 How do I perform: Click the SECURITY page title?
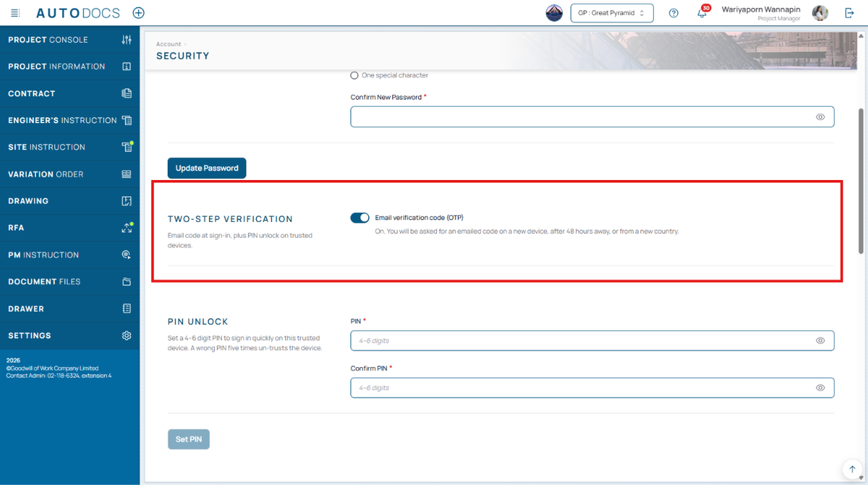(x=183, y=56)
